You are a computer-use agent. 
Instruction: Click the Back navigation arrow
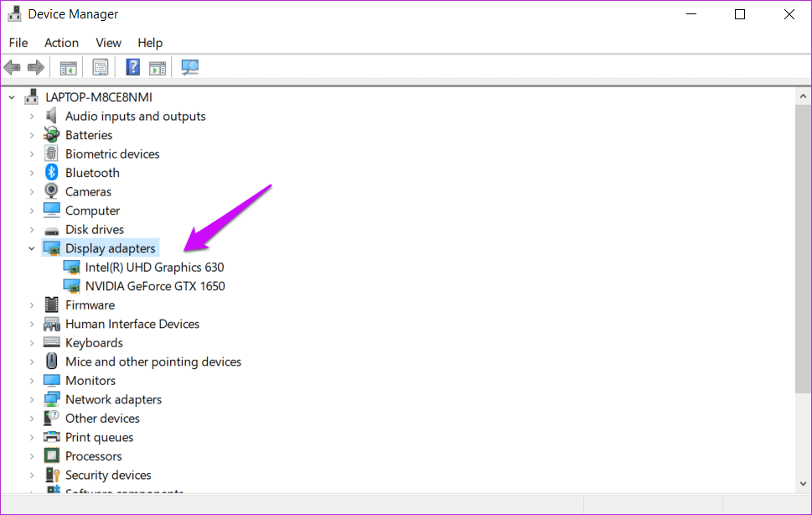[13, 67]
